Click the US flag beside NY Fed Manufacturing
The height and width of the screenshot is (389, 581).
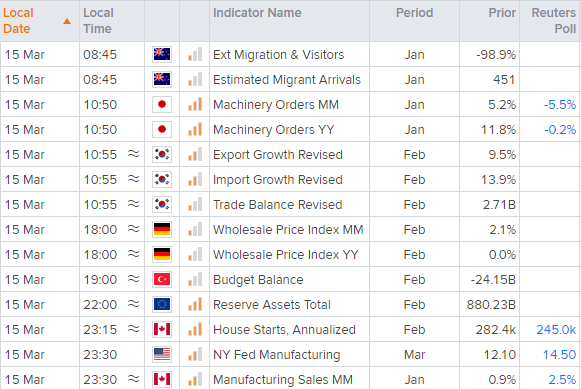162,355
